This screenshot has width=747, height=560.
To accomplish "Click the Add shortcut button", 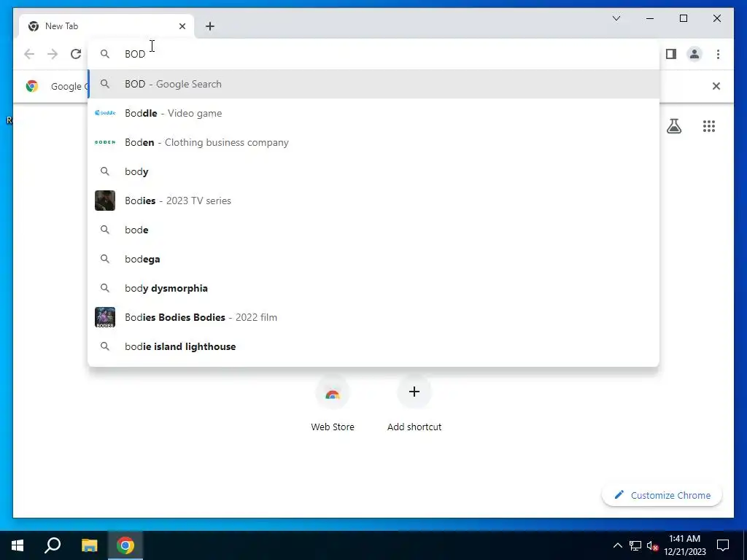I will click(x=414, y=404).
